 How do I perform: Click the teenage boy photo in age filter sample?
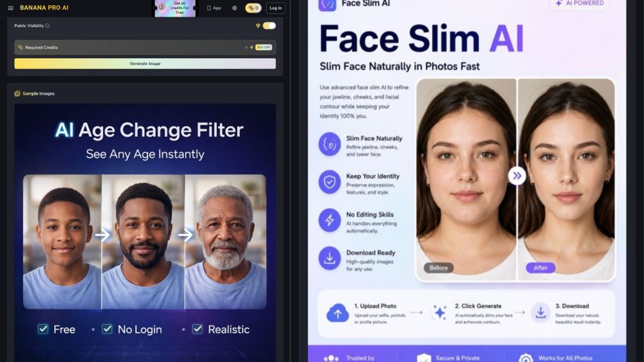click(x=62, y=242)
